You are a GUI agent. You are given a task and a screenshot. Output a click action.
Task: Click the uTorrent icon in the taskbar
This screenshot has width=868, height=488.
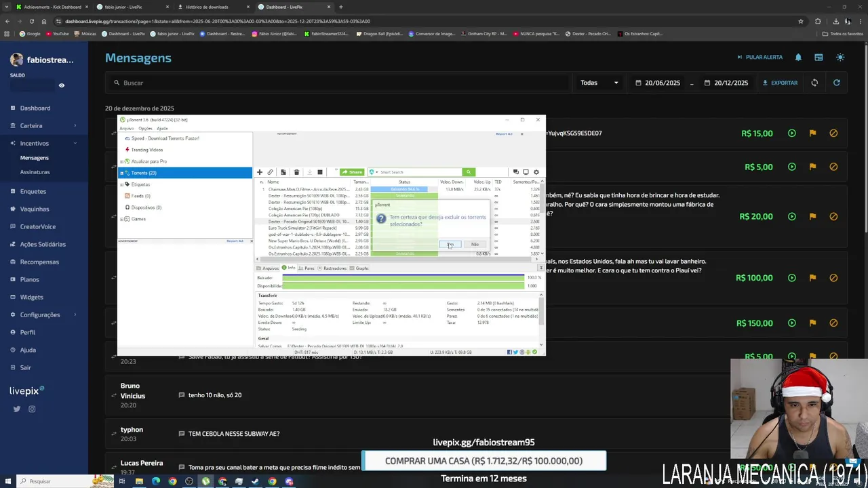pos(205,481)
